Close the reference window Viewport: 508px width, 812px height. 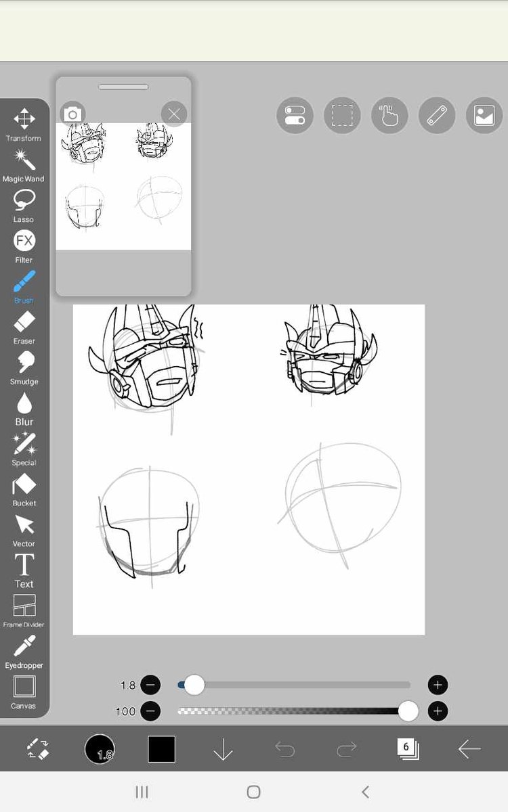173,114
